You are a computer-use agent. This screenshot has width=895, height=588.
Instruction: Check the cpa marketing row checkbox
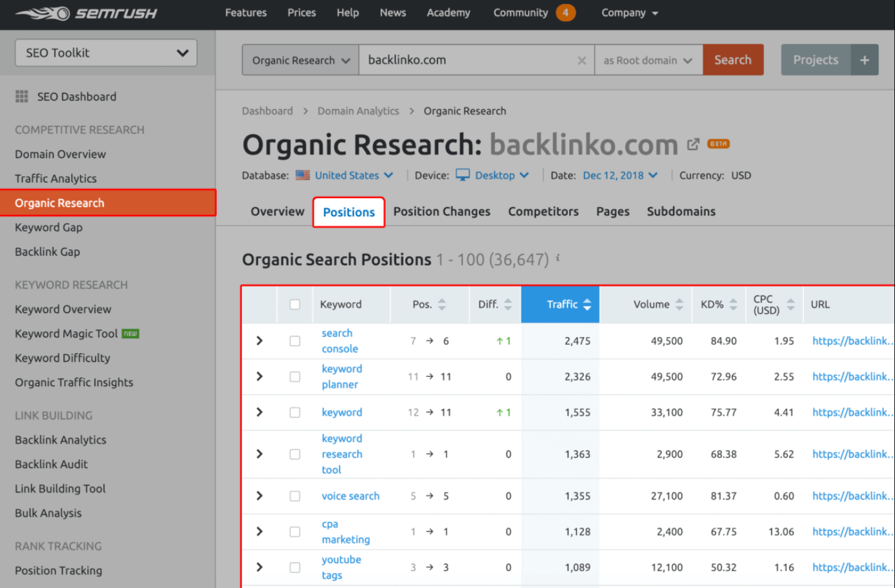[295, 531]
